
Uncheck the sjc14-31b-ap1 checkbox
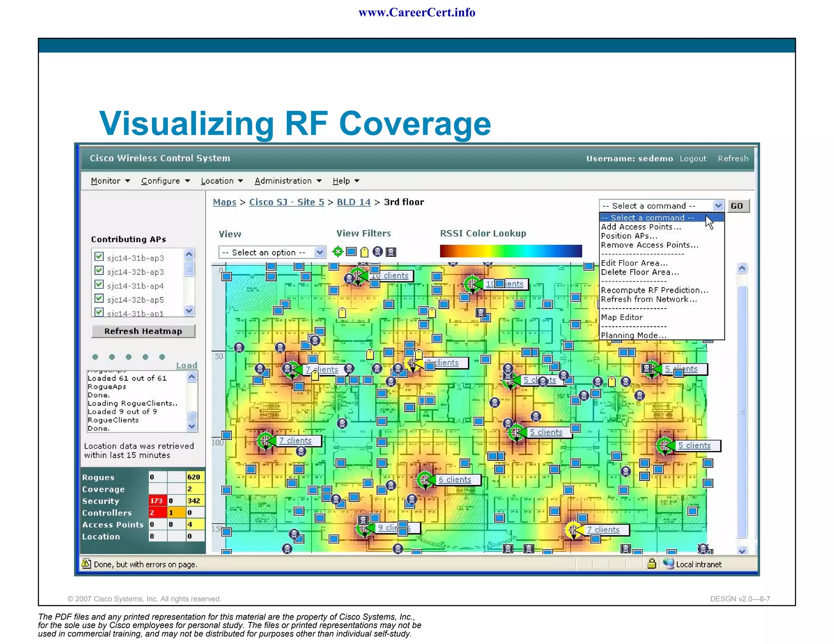click(x=99, y=312)
